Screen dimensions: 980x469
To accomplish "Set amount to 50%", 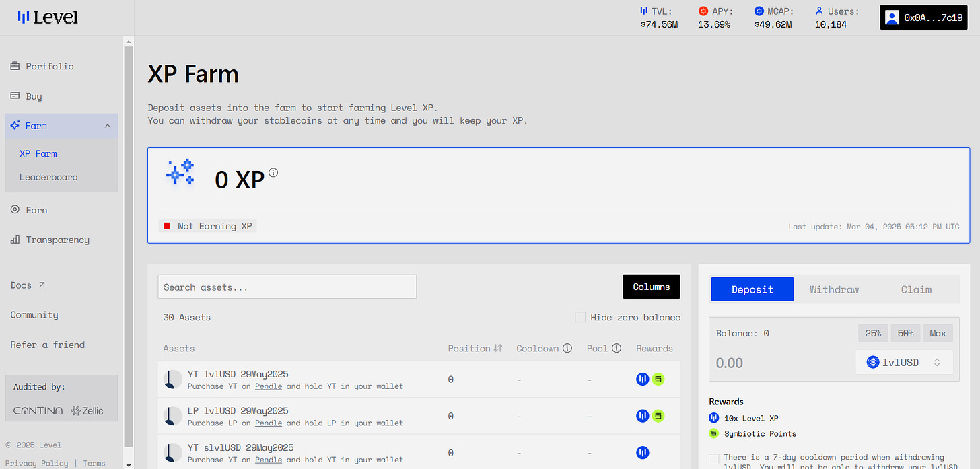I will click(905, 333).
